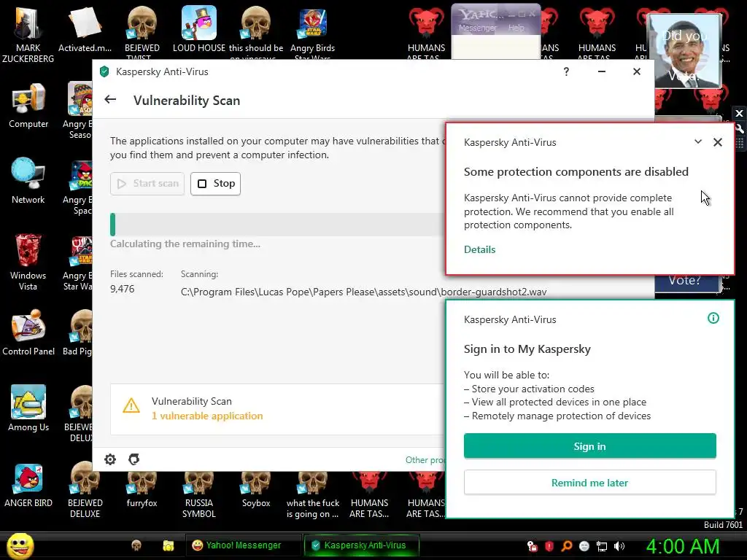747x560 pixels.
Task: Dismiss the protection disabled notification
Action: pos(718,142)
